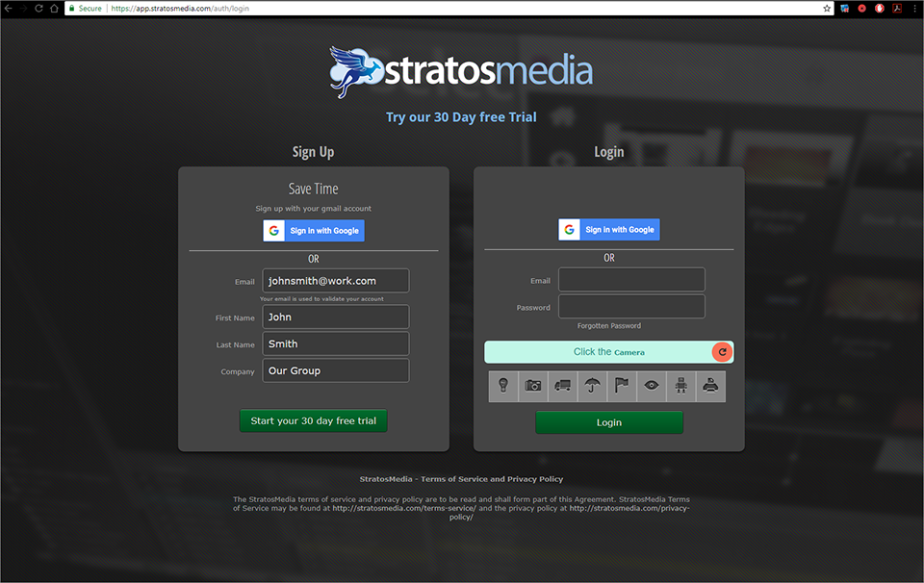
Task: Click the StratosMedia logo
Action: click(461, 72)
